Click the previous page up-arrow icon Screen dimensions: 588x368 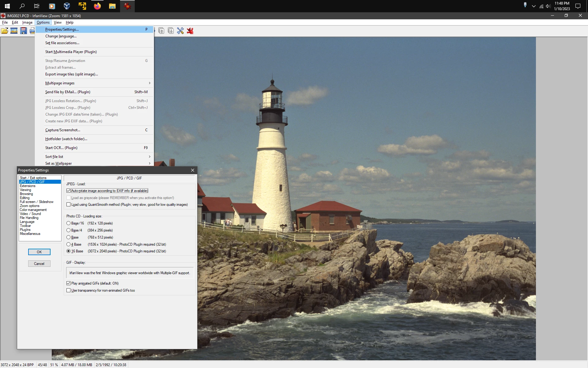(161, 31)
